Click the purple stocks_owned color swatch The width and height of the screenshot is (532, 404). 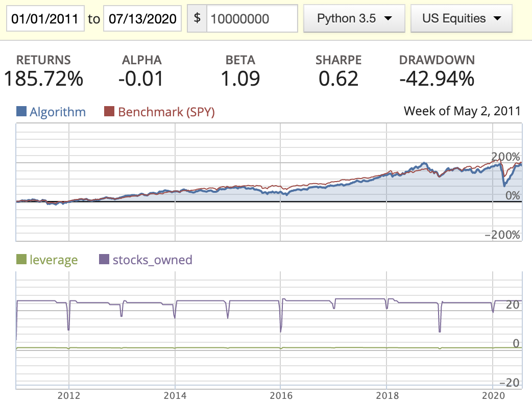pyautogui.click(x=104, y=260)
